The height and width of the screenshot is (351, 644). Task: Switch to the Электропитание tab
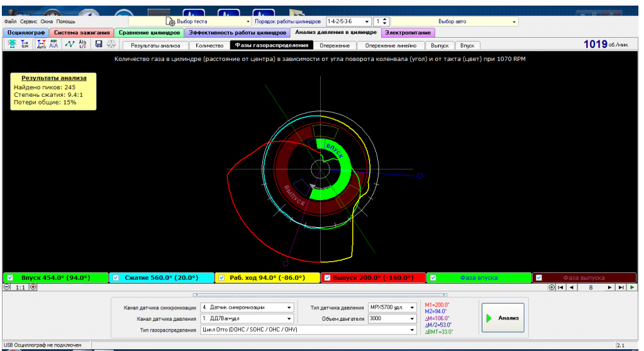pos(408,33)
